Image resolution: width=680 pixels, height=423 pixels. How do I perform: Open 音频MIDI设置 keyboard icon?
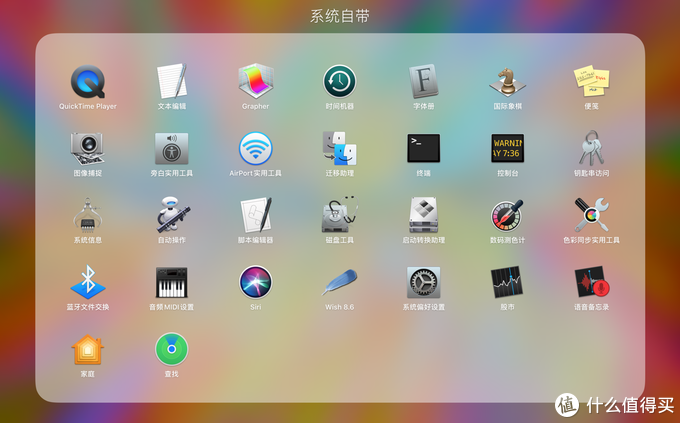172,282
